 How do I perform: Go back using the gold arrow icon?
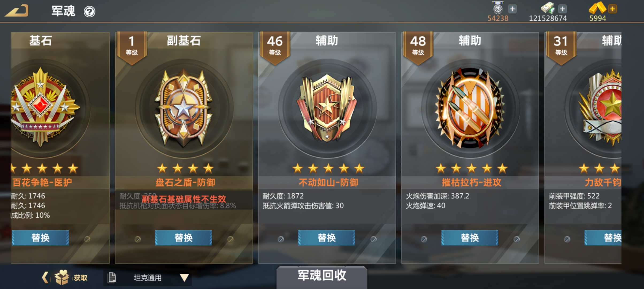pyautogui.click(x=17, y=11)
